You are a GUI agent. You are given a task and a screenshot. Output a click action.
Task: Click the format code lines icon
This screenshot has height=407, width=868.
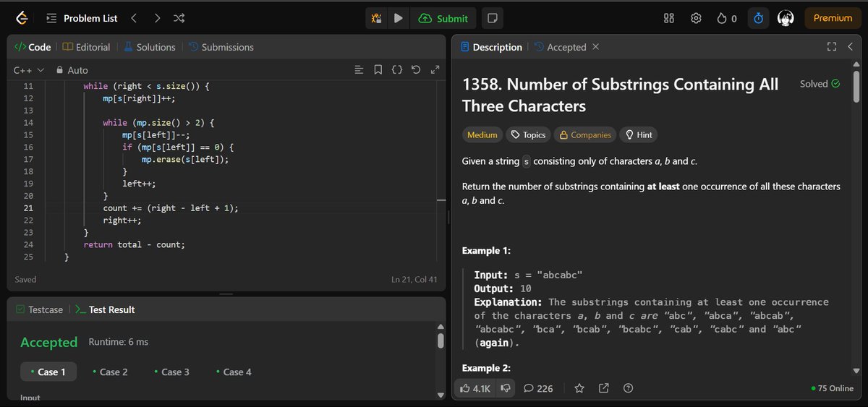pos(359,70)
